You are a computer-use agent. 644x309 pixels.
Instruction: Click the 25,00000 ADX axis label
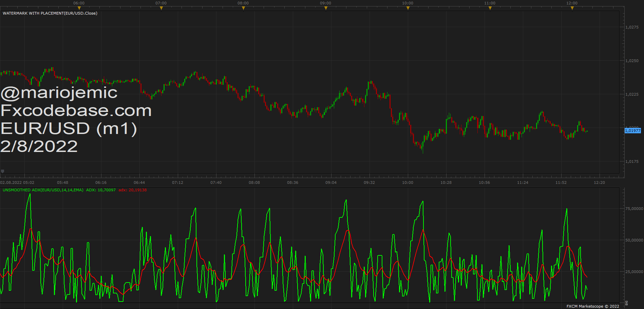coord(634,272)
